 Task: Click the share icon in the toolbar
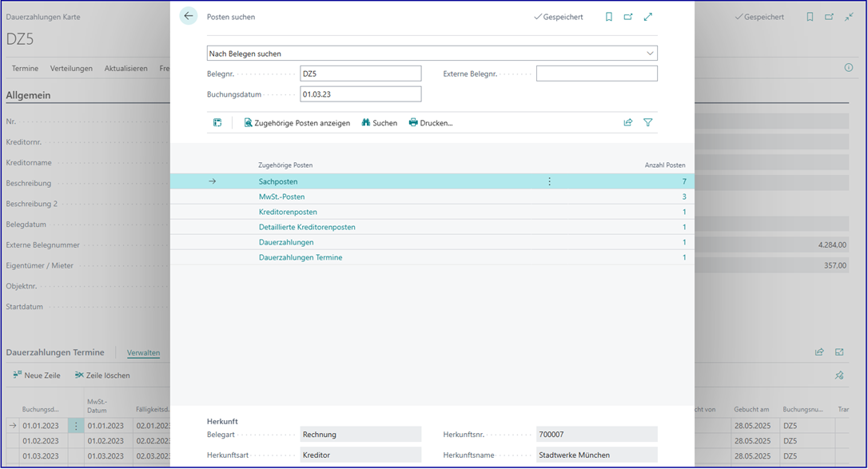628,122
